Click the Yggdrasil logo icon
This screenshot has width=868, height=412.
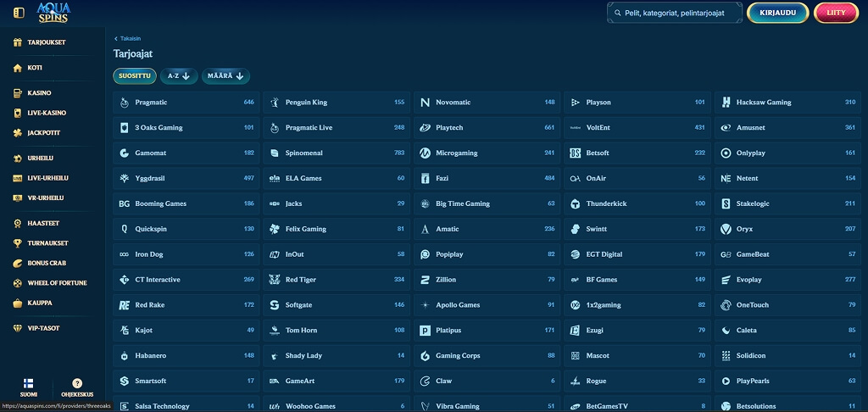[125, 178]
